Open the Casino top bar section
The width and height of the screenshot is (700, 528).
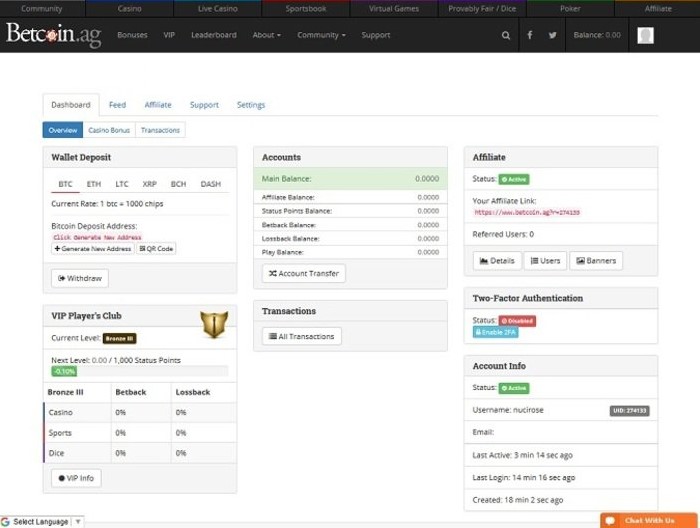pyautogui.click(x=129, y=8)
